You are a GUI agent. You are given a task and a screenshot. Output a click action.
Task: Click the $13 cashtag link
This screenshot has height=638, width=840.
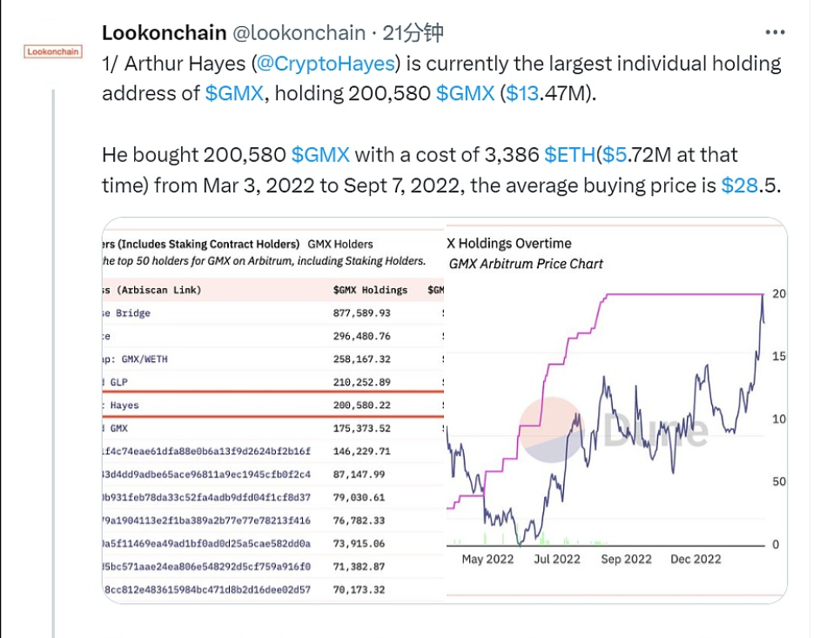pyautogui.click(x=522, y=93)
